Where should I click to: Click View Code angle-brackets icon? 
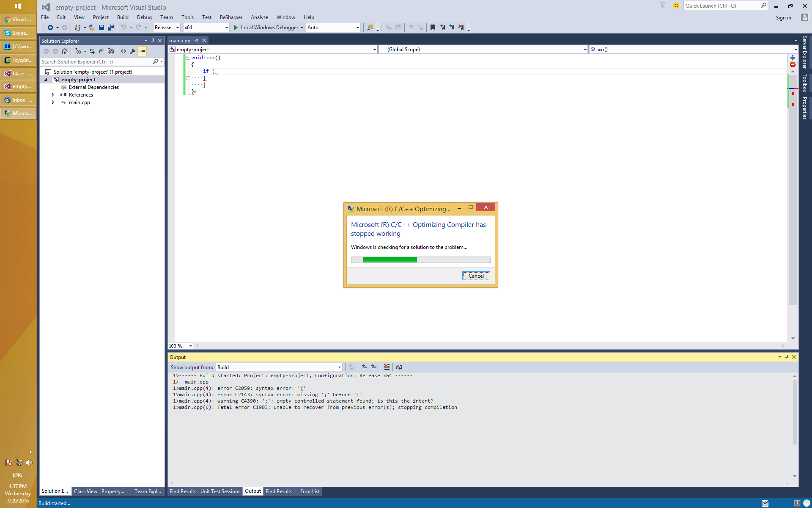click(x=123, y=51)
